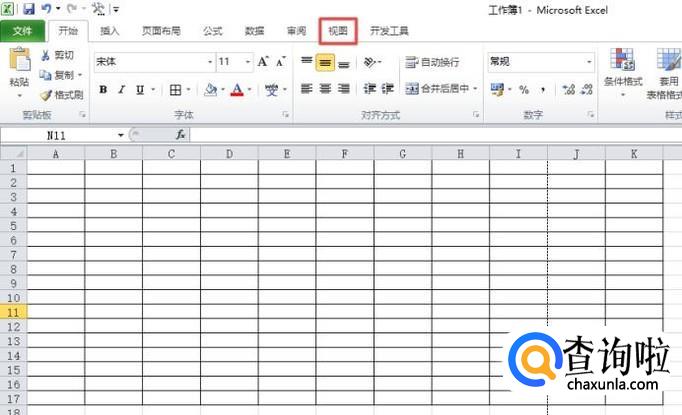Click the increase font size icon
The height and width of the screenshot is (415, 682).
[x=263, y=62]
